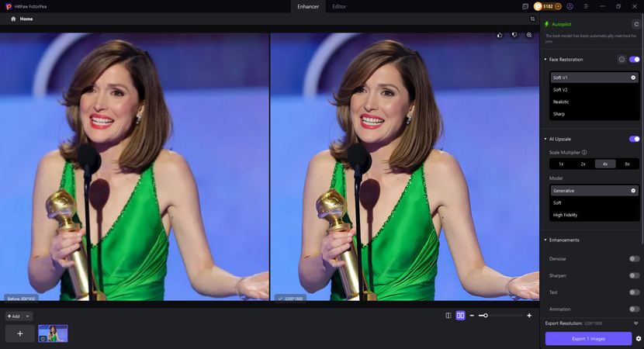The image size is (644, 349).
Task: Click the zoom slider track
Action: [x=501, y=316]
